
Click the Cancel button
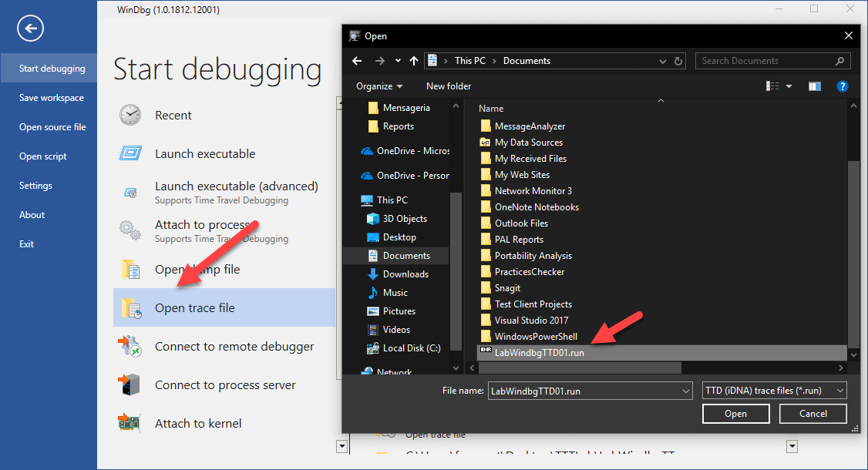coord(812,414)
